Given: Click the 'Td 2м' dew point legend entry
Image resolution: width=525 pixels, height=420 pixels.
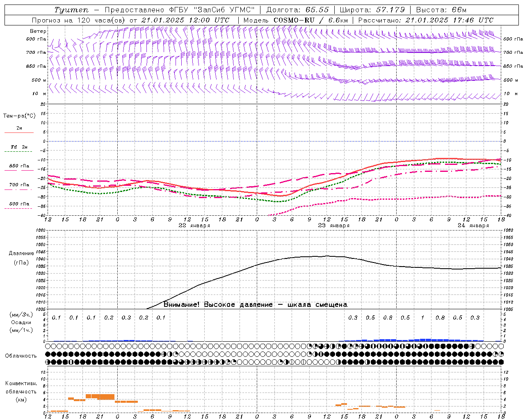Looking at the screenshot, I should pyautogui.click(x=19, y=147).
